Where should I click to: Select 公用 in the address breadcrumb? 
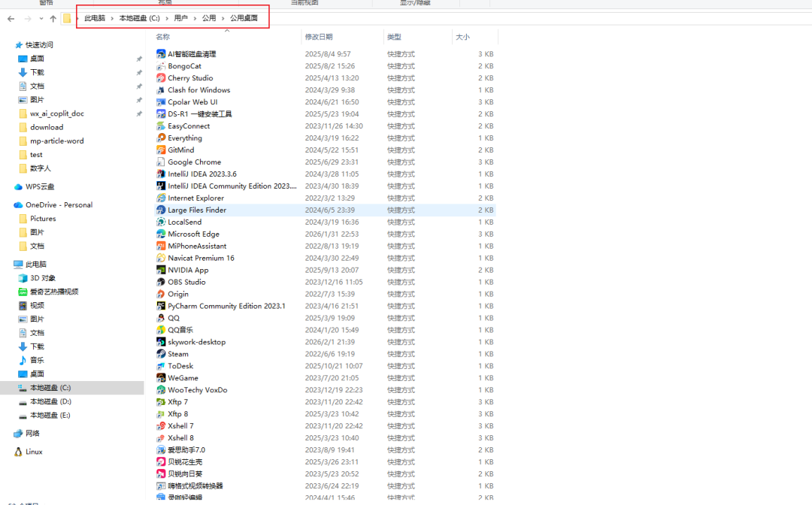coord(209,18)
